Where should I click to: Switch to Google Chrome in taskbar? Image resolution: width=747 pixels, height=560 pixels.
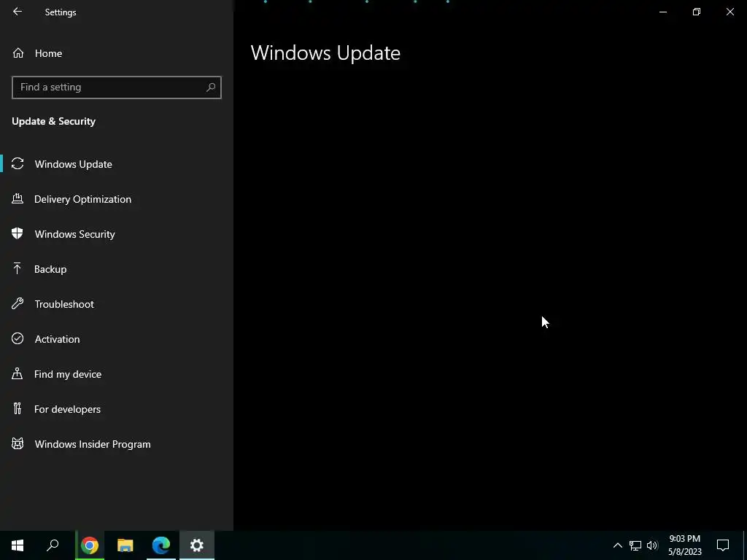point(90,545)
